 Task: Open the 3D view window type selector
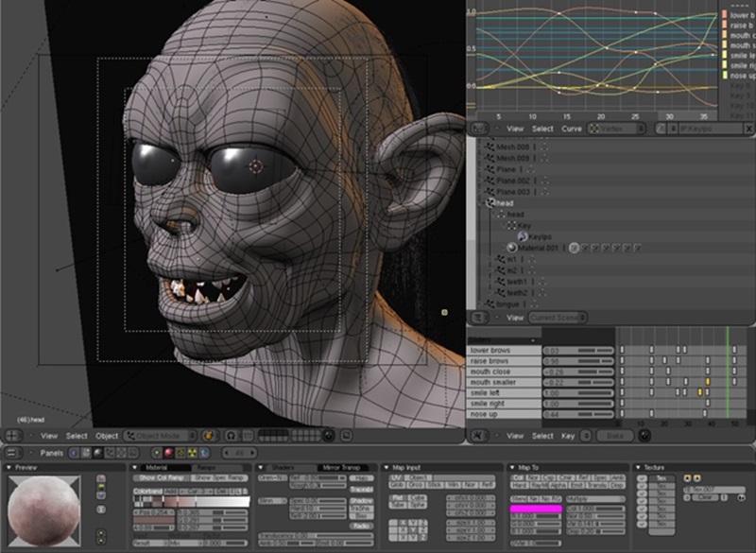pyautogui.click(x=13, y=436)
